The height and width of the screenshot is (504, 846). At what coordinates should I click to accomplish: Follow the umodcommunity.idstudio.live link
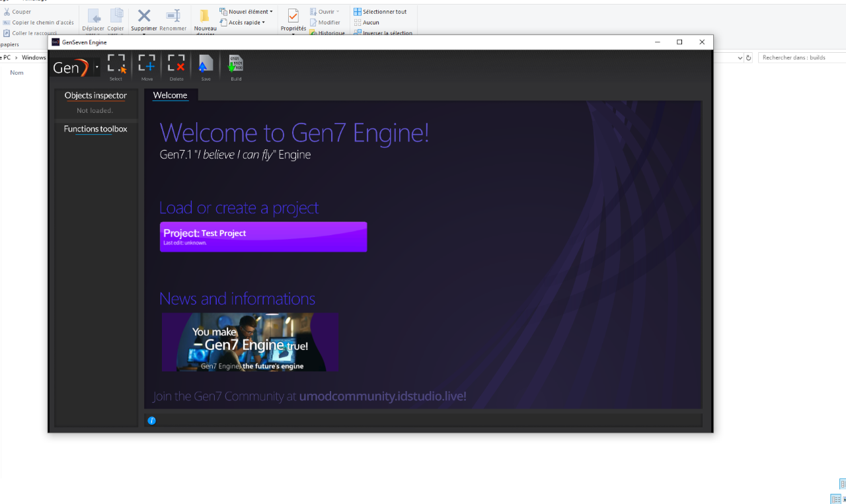383,396
